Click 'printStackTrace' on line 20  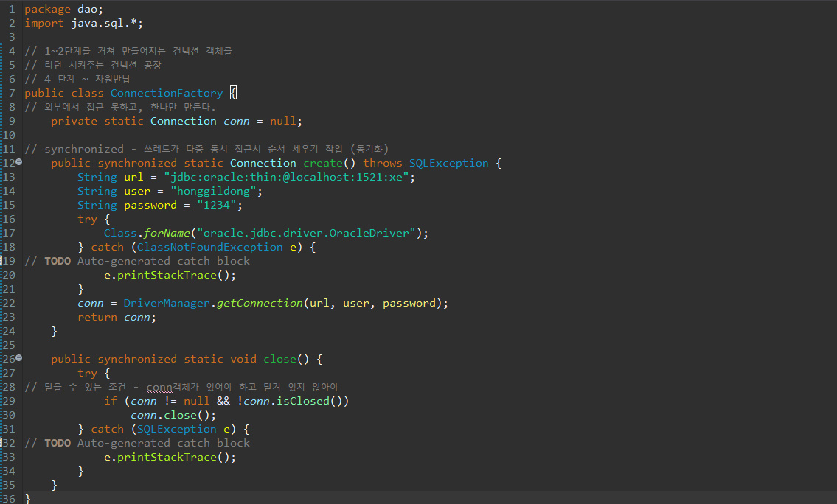(x=167, y=275)
